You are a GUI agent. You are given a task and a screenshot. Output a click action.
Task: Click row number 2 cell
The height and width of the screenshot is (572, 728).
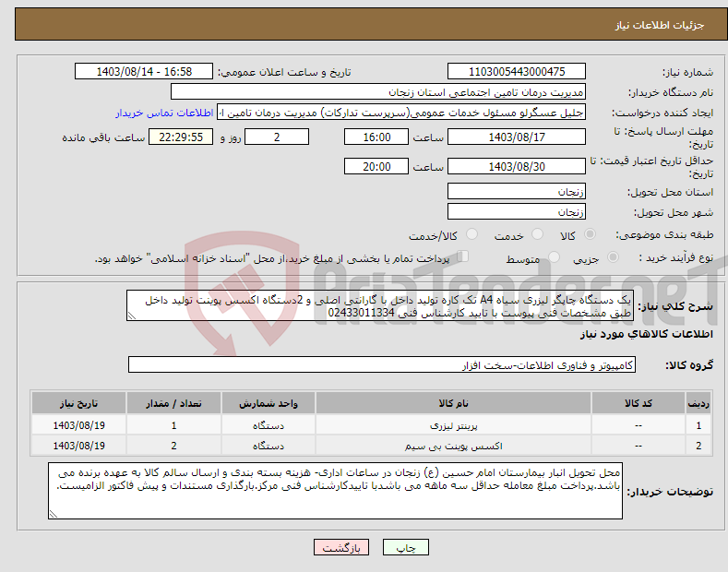pyautogui.click(x=698, y=446)
